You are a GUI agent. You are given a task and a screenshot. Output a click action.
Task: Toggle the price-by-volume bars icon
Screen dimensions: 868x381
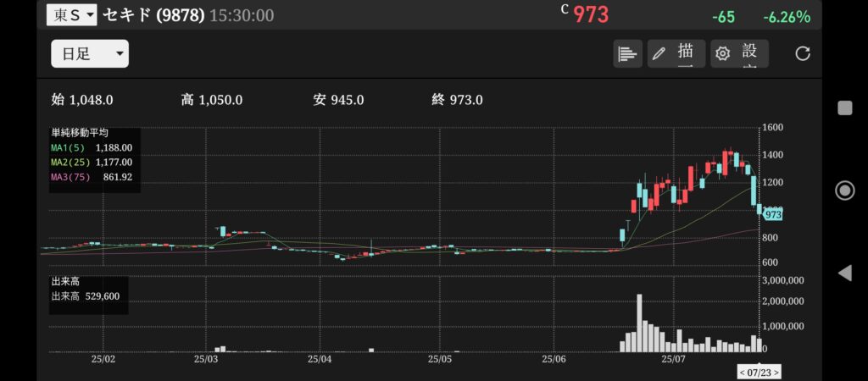(x=627, y=53)
